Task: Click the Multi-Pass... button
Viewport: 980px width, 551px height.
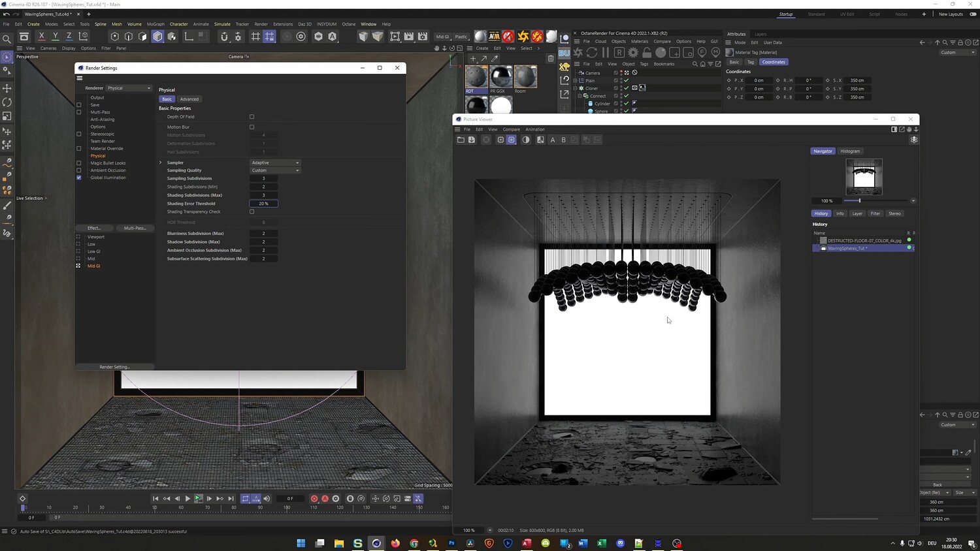Action: click(135, 228)
